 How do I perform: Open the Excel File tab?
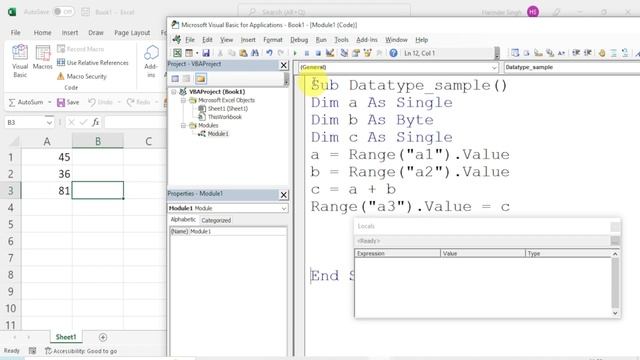point(16,33)
